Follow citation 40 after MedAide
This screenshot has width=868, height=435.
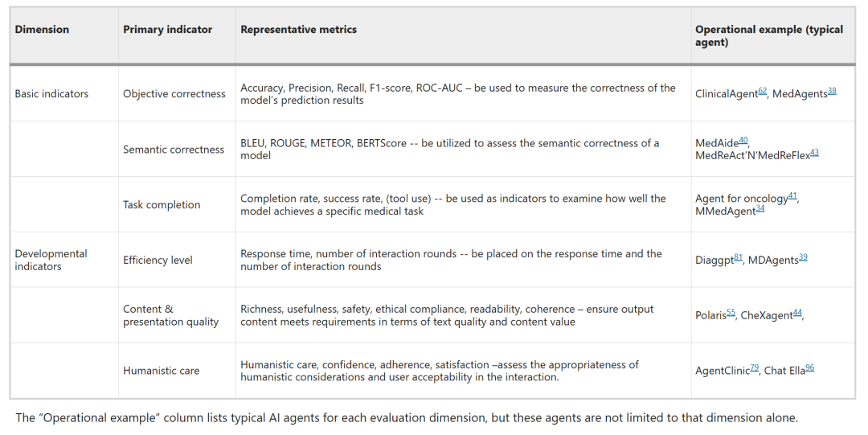point(744,141)
